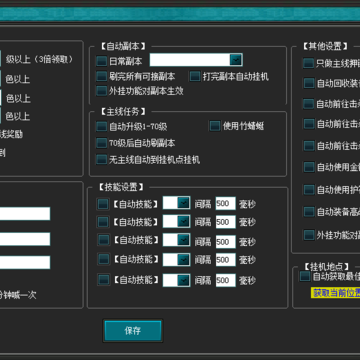Toggle 打完副本自动挂机 option
The height and width of the screenshot is (360, 360).
point(195,76)
